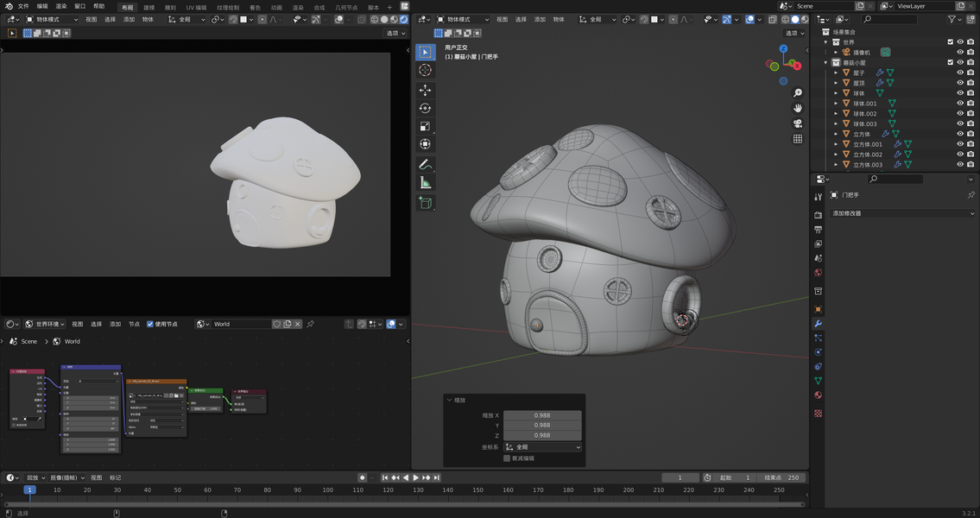
Task: Open the 渲染 top menu
Action: (x=61, y=6)
